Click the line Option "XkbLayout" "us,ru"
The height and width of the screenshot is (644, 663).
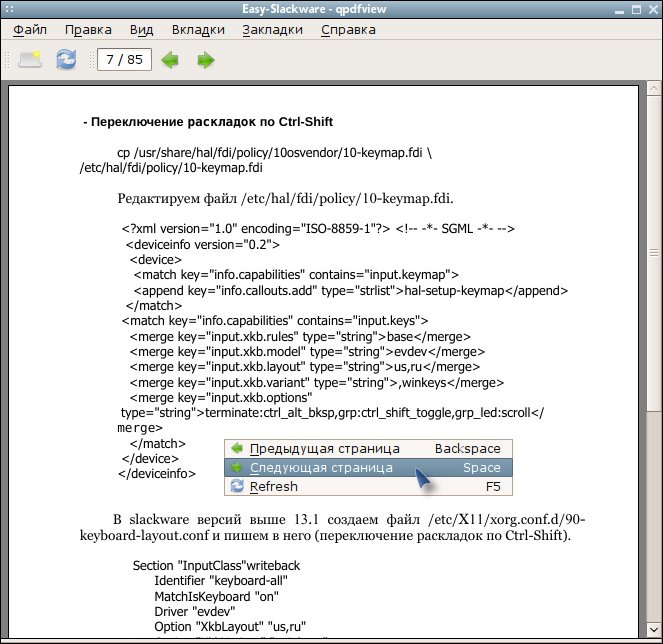click(x=230, y=626)
